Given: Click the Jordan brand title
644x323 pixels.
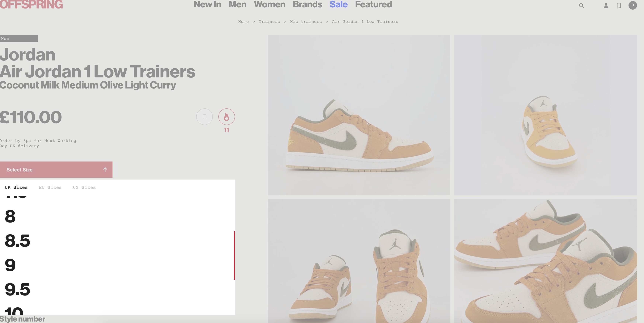Looking at the screenshot, I should pyautogui.click(x=27, y=55).
